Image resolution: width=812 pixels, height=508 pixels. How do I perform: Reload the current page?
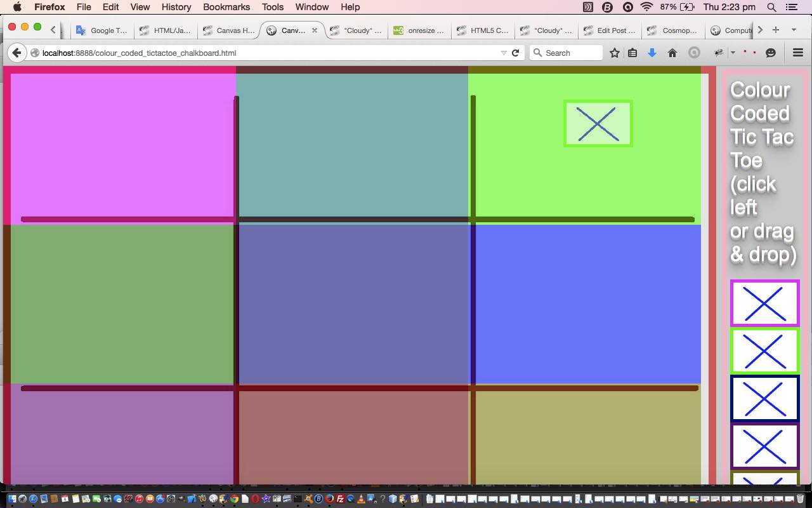tap(515, 53)
